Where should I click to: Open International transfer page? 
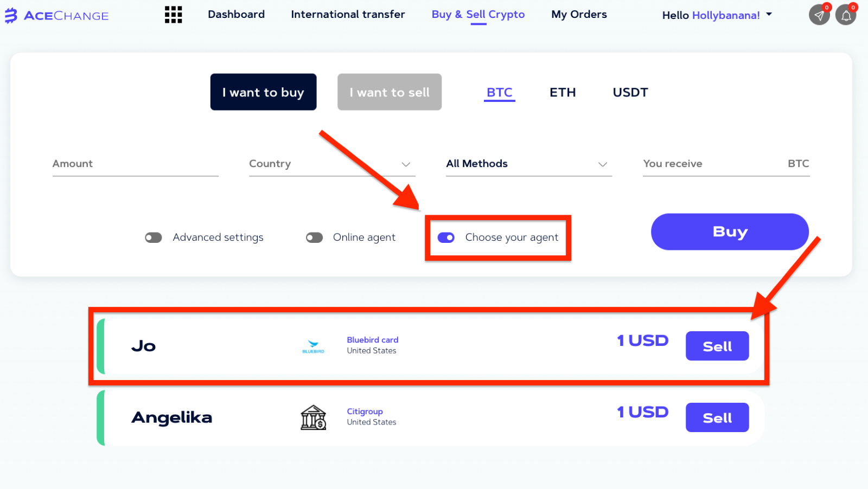click(348, 15)
